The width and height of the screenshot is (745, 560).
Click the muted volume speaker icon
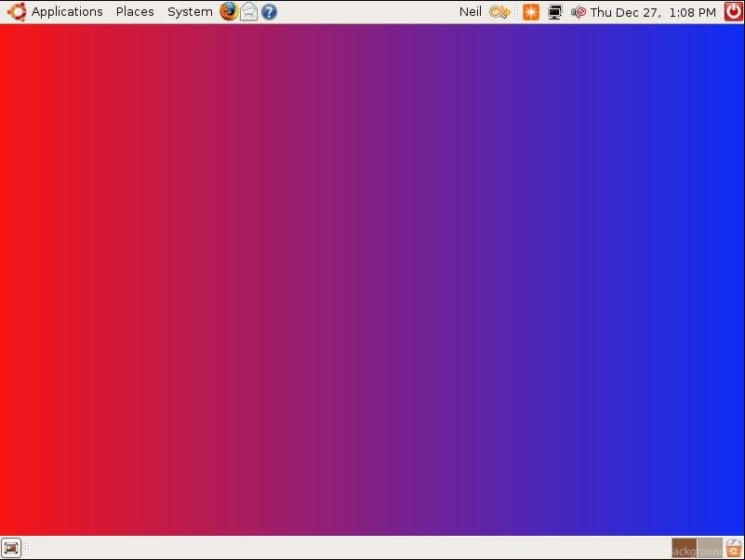click(579, 12)
